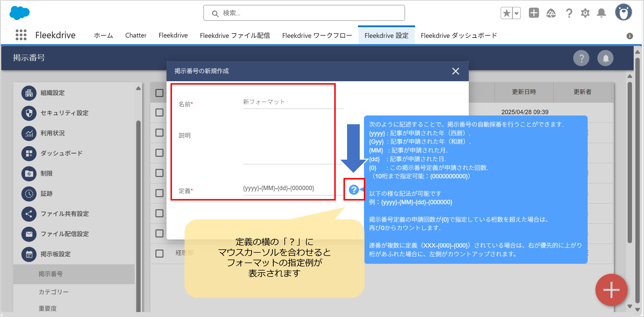This screenshot has width=644, height=317.
Task: Open the ホーム tab
Action: pyautogui.click(x=103, y=36)
